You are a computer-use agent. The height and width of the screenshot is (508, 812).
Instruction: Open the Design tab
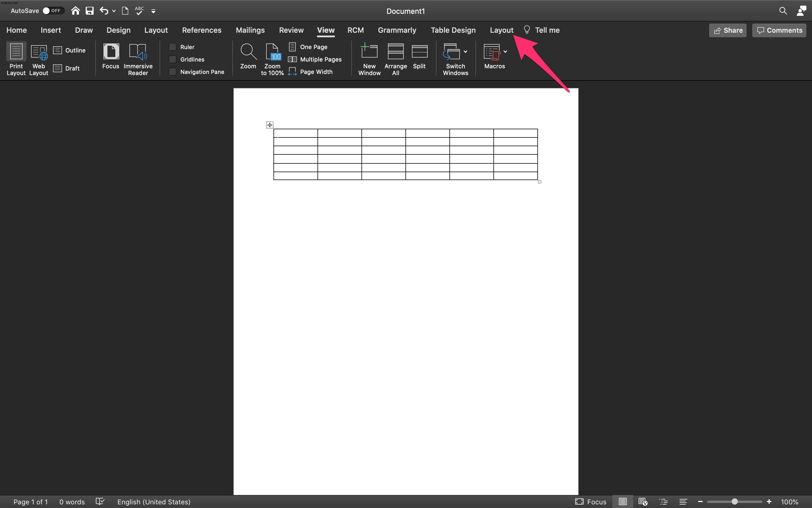(x=118, y=30)
